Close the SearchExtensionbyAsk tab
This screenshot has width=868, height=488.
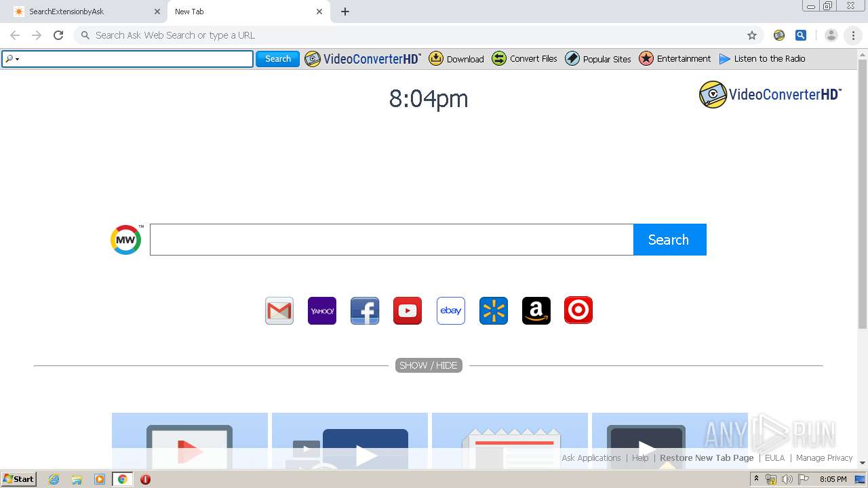click(x=157, y=12)
